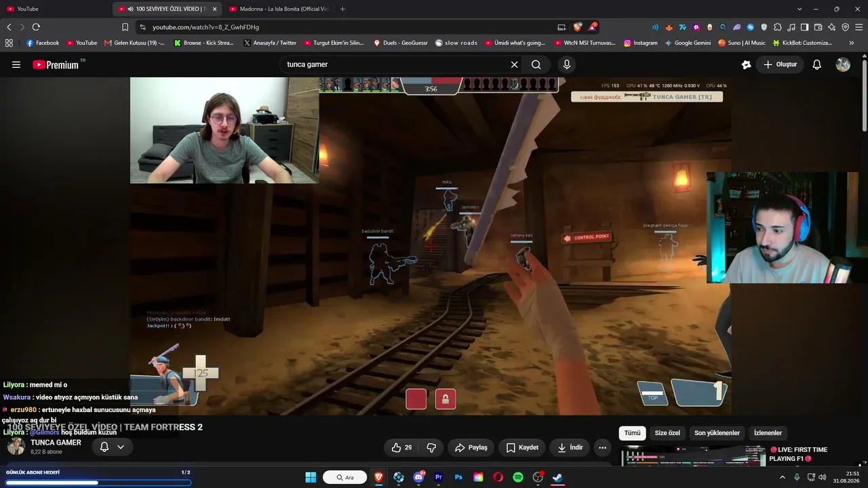The width and height of the screenshot is (868, 488).
Task: Open Browse - Kick Stream bookmark
Action: (x=204, y=43)
